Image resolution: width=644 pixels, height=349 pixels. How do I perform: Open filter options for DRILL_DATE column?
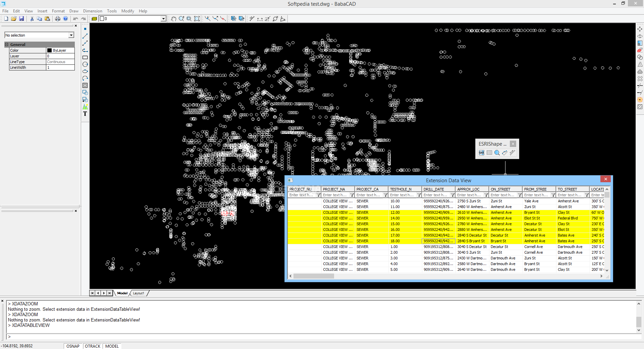point(452,195)
